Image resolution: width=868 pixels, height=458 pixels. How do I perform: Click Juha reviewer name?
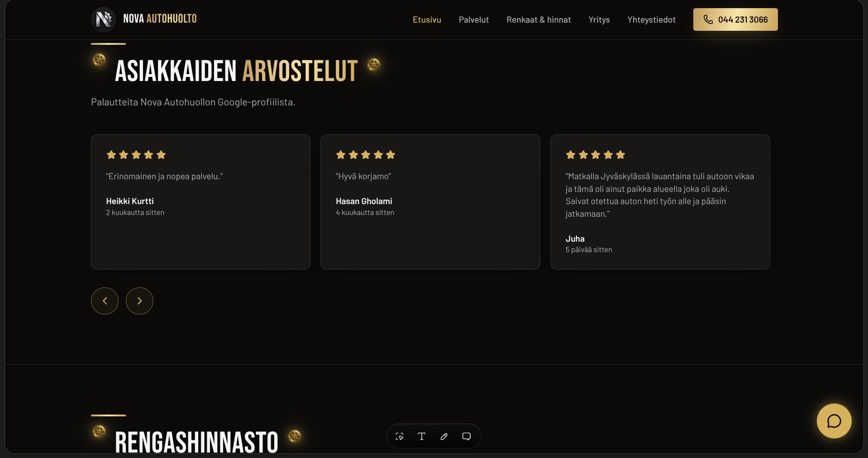(575, 239)
